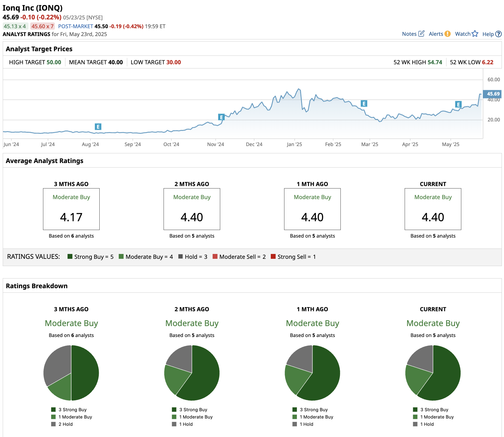Click the 4.17 rating box
The height and width of the screenshot is (437, 504).
coord(71,209)
